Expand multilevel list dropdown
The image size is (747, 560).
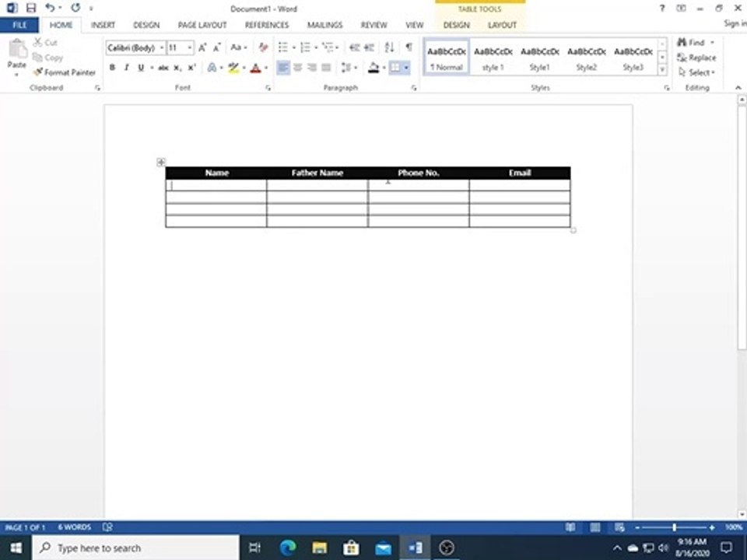[337, 47]
